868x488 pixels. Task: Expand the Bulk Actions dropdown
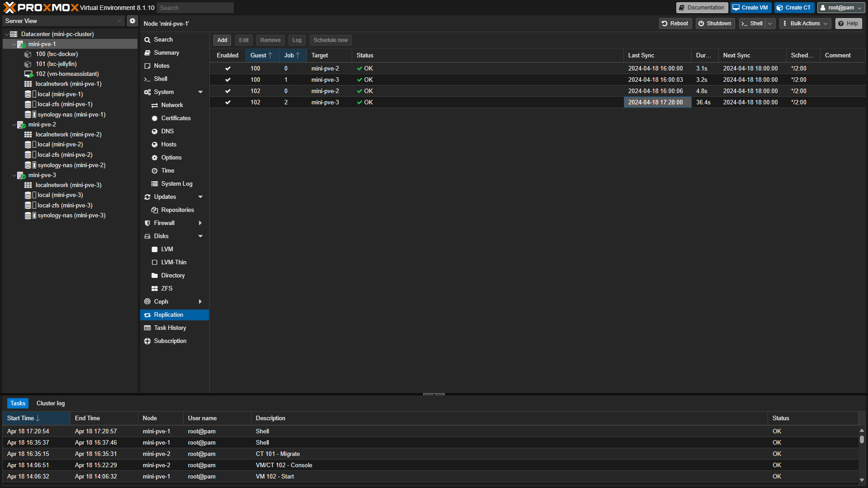805,23
